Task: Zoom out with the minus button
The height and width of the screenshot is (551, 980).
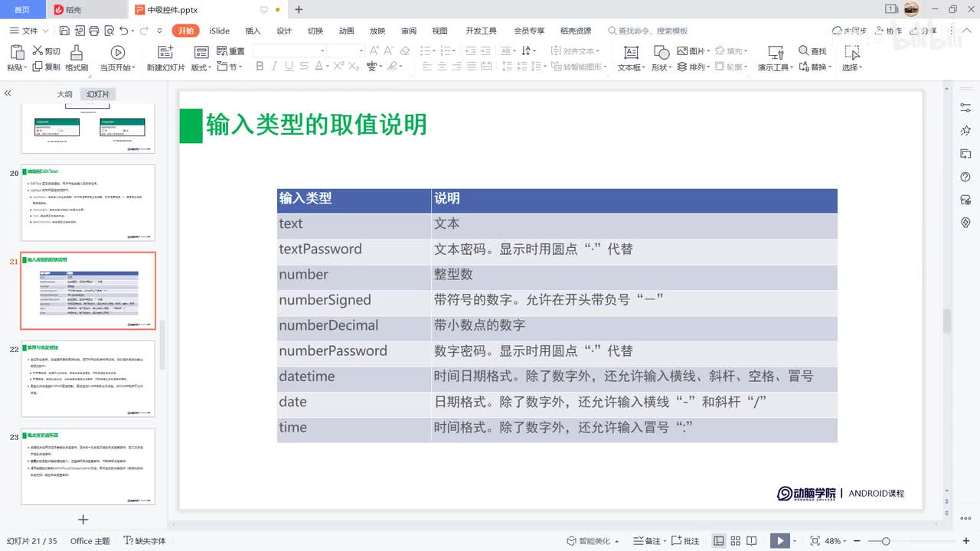Action: (x=857, y=541)
